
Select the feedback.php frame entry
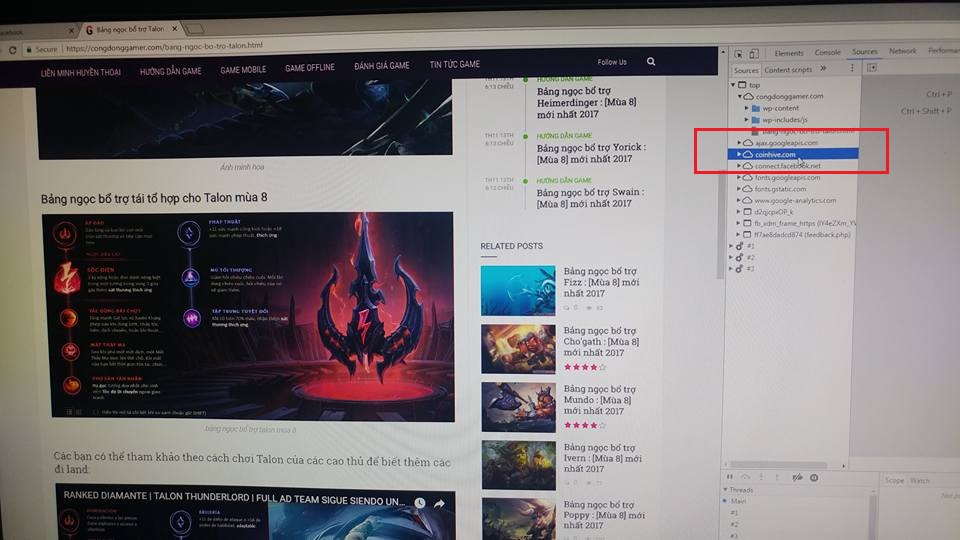pos(802,234)
